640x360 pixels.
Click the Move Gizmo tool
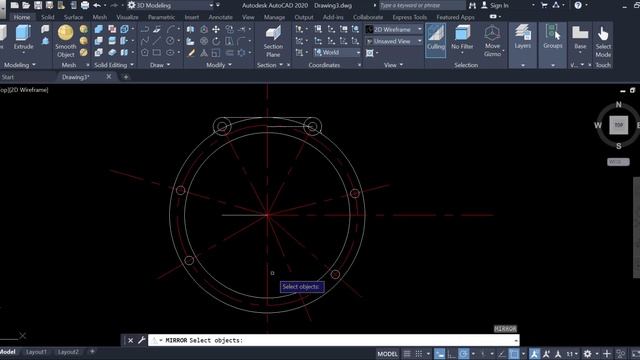(x=492, y=41)
